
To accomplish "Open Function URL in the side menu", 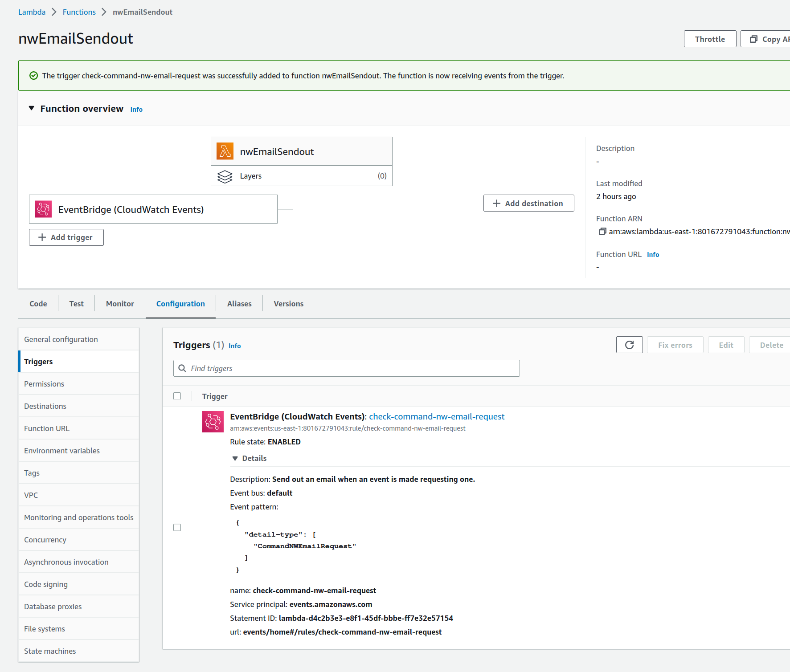I will coord(79,428).
